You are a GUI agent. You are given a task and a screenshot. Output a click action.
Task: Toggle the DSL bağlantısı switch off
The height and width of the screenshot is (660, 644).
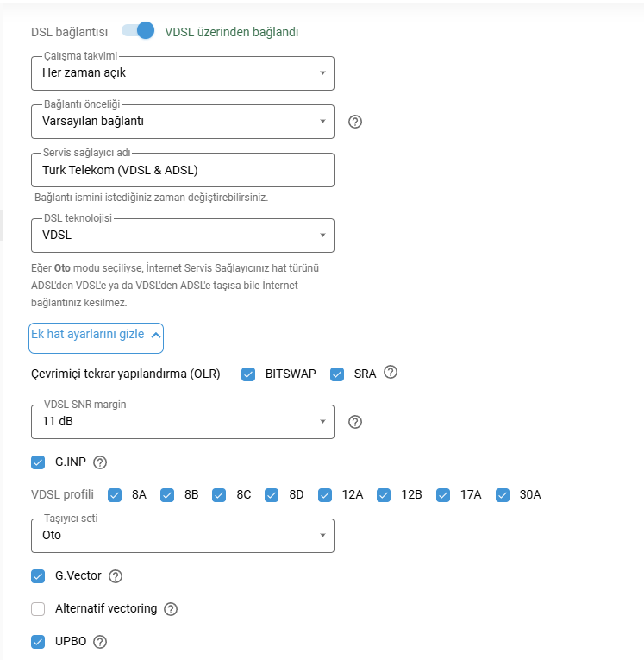click(x=138, y=31)
